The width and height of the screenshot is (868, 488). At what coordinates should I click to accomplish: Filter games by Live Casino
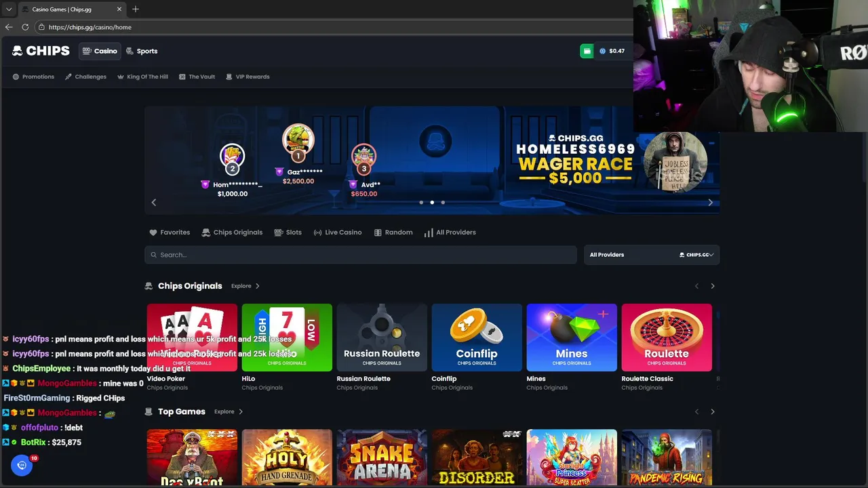(x=338, y=232)
